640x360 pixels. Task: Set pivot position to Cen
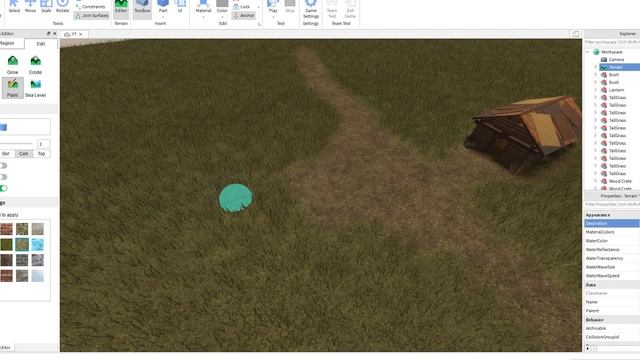[24, 154]
